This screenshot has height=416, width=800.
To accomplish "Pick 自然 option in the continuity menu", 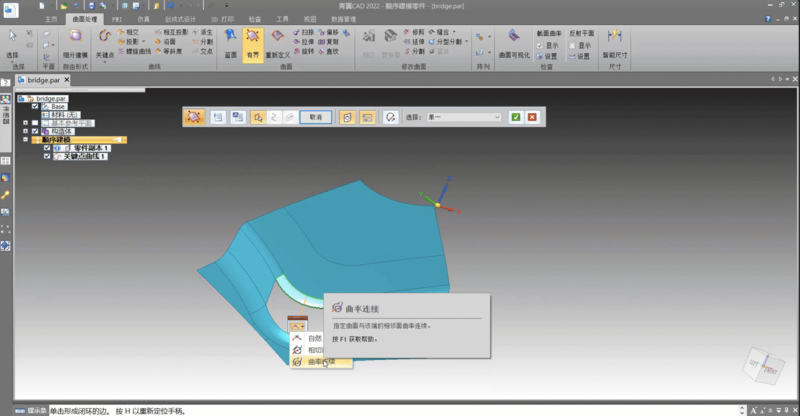I will (x=315, y=339).
